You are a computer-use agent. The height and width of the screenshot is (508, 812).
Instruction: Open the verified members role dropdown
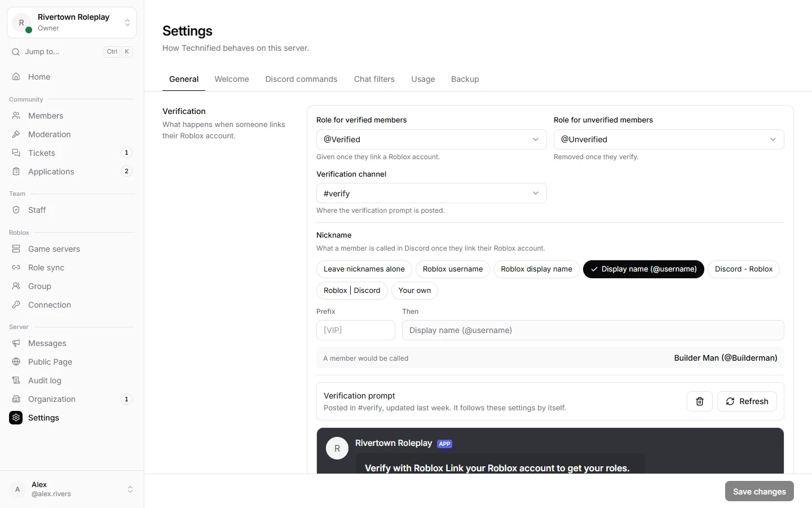(431, 139)
